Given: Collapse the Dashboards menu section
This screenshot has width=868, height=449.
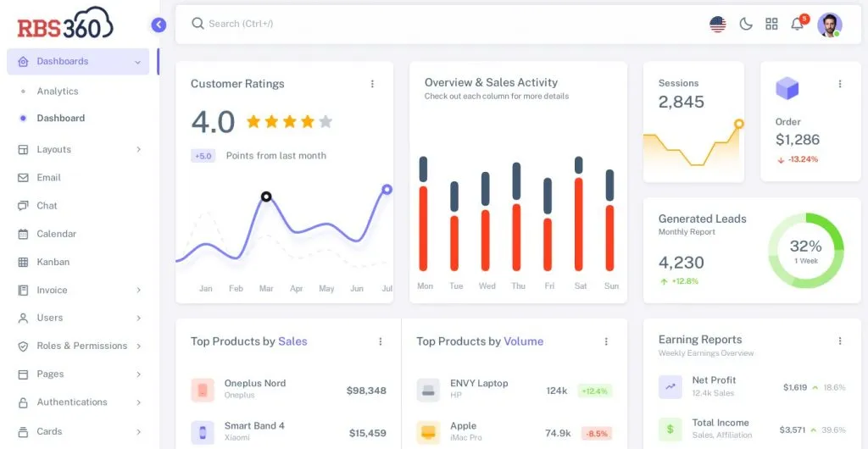Looking at the screenshot, I should tap(137, 62).
